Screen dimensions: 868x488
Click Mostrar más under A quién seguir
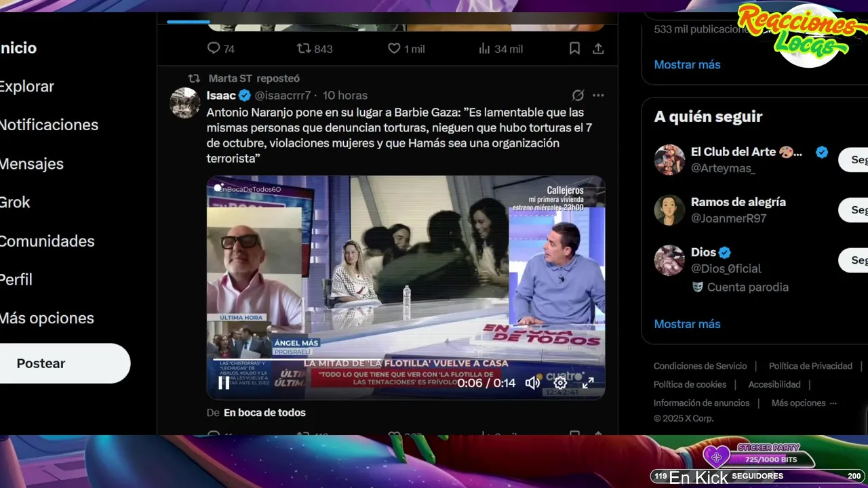pyautogui.click(x=687, y=324)
